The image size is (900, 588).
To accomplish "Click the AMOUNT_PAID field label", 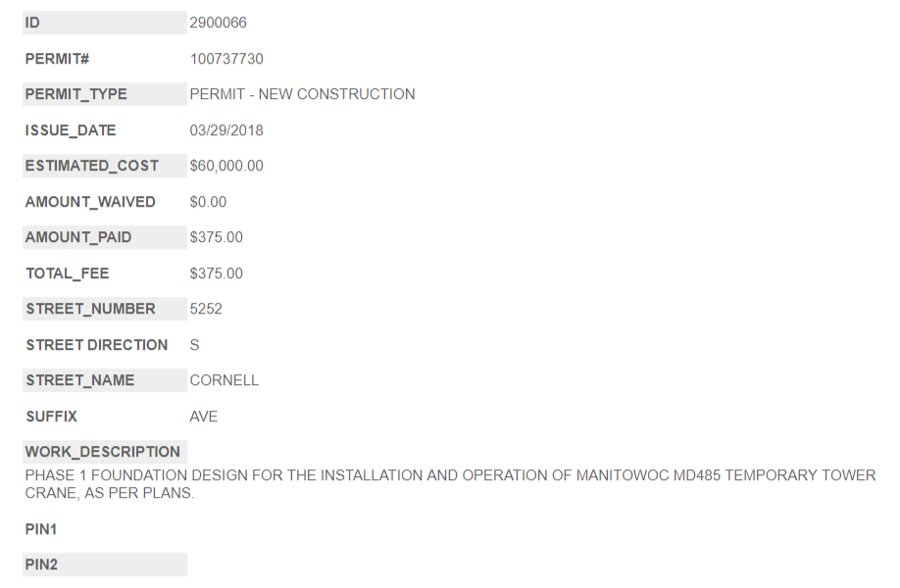I will 78,237.
